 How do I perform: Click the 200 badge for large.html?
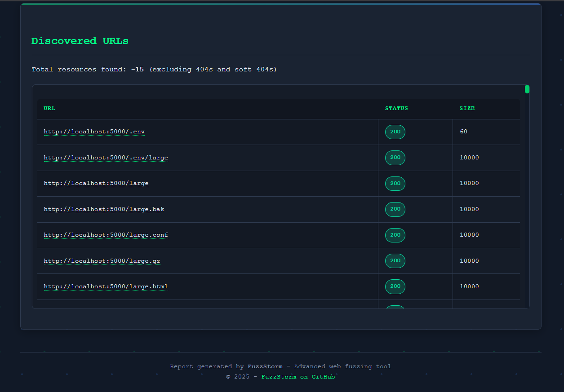tap(395, 286)
